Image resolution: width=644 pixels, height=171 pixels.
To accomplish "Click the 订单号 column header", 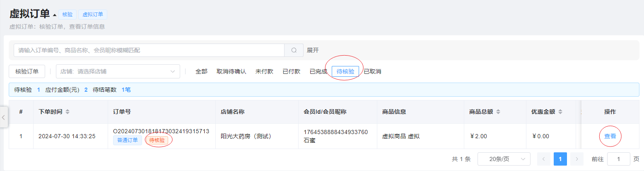I will (x=122, y=112).
